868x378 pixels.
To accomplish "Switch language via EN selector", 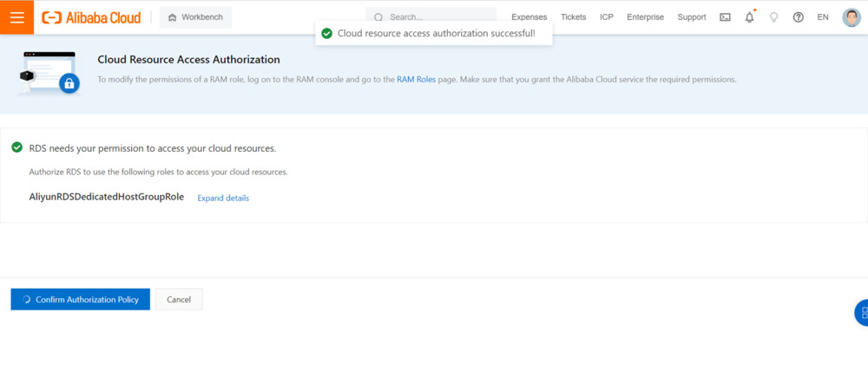I will (822, 17).
